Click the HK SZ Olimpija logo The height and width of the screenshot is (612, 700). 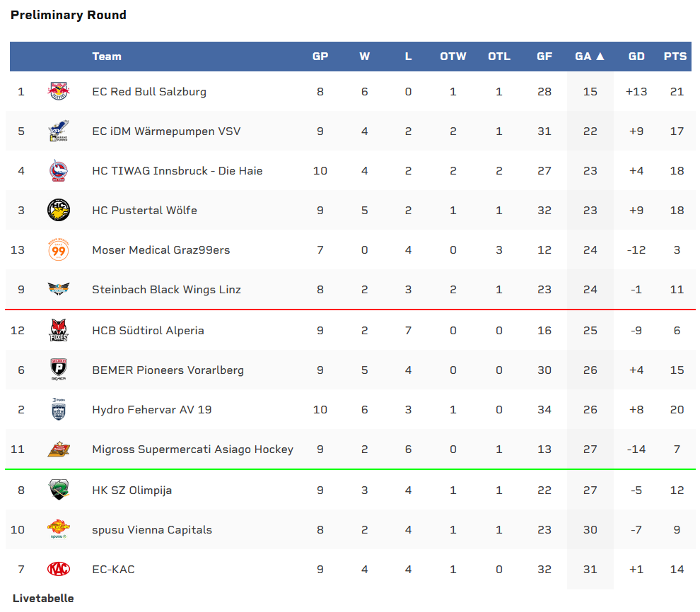(59, 490)
